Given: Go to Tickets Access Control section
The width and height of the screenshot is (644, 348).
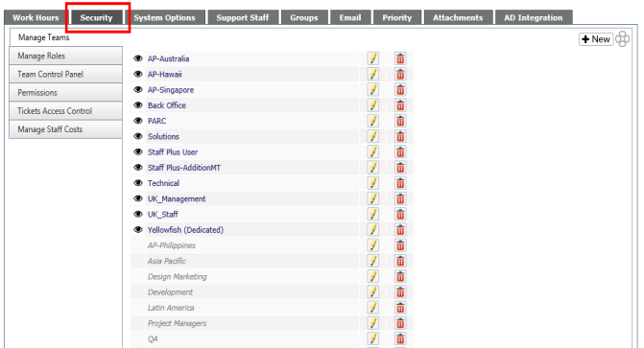Looking at the screenshot, I should 65,111.
